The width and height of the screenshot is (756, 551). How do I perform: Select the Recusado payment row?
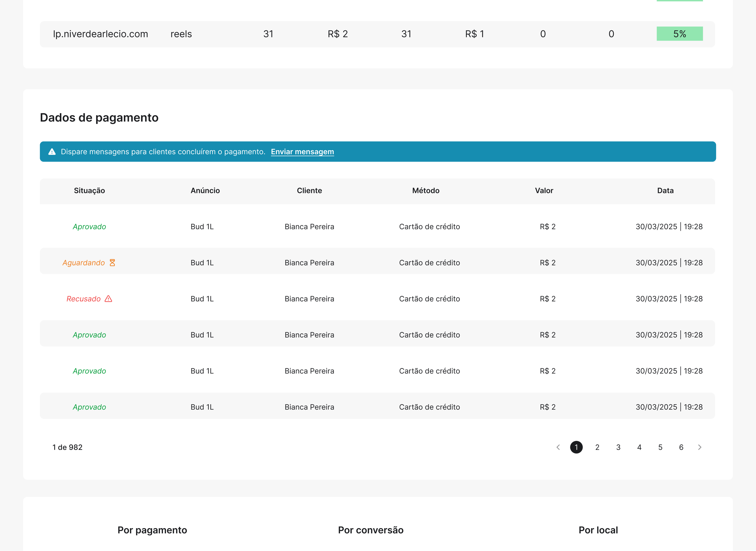tap(377, 299)
